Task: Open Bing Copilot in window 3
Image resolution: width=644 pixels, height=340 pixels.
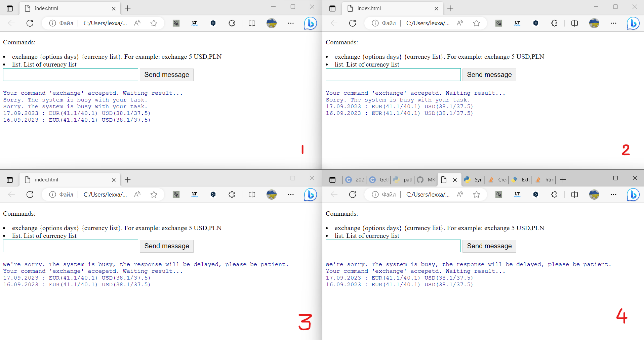Action: coord(310,195)
